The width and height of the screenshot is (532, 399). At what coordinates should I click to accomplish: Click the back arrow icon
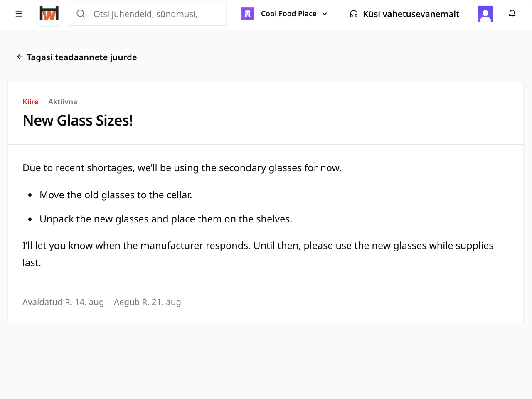pyautogui.click(x=20, y=57)
